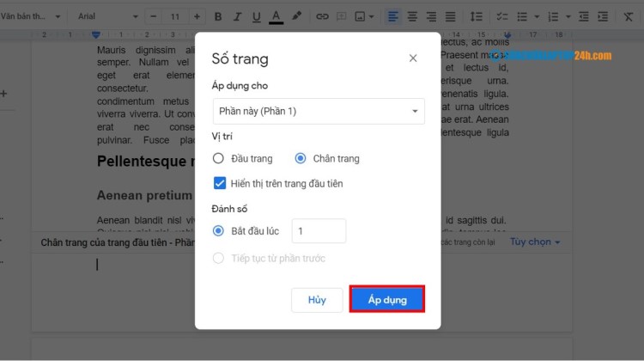644x361 pixels.
Task: Click the starting number field
Action: point(319,230)
